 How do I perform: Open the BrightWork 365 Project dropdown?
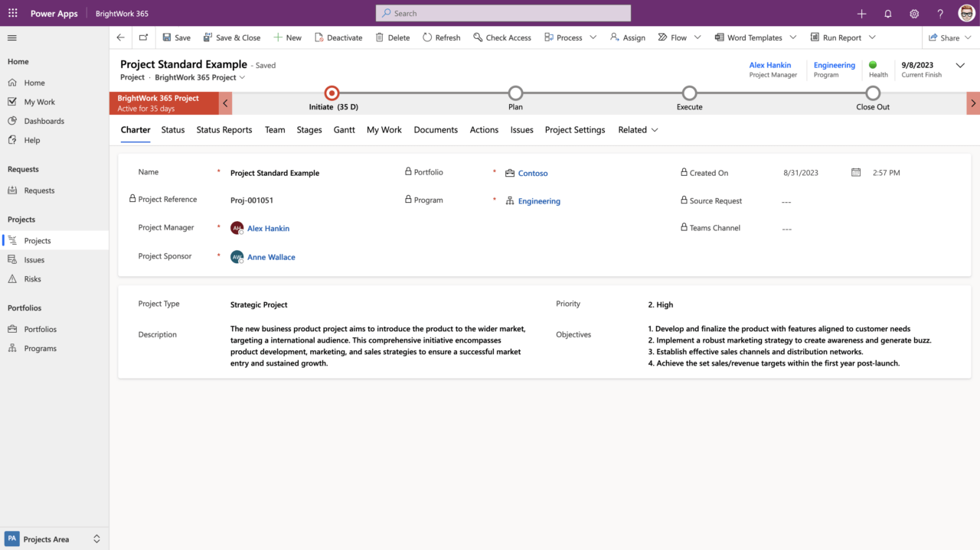[x=243, y=77]
